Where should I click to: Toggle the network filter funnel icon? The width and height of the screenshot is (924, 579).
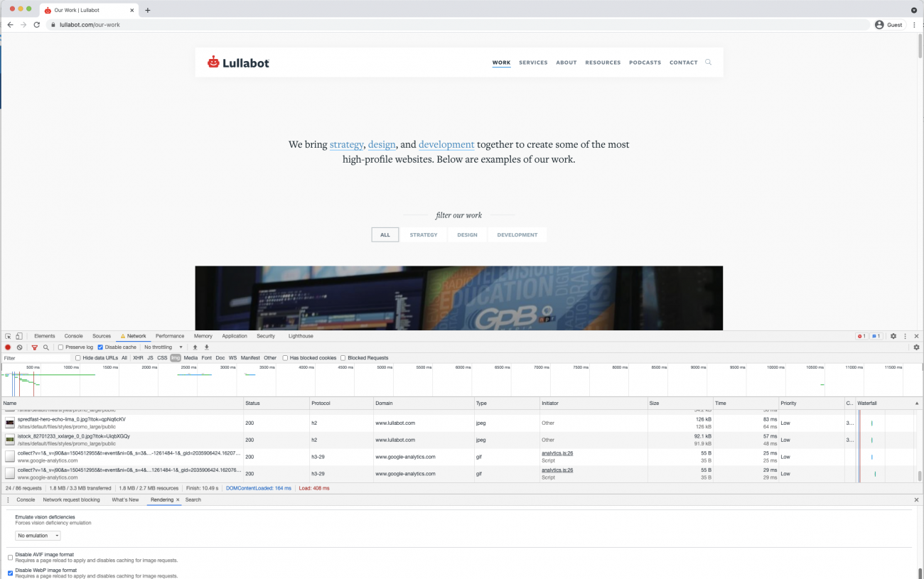tap(34, 347)
